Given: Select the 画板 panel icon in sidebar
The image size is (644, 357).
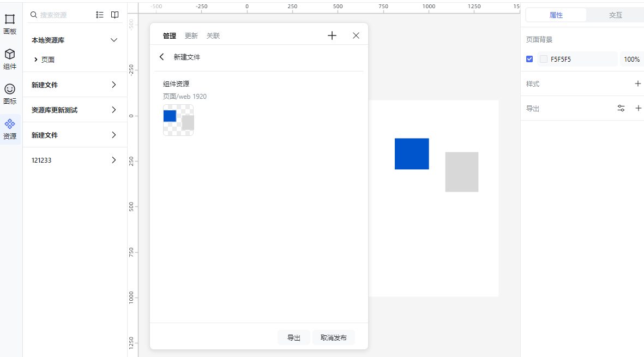Looking at the screenshot, I should click(x=10, y=22).
